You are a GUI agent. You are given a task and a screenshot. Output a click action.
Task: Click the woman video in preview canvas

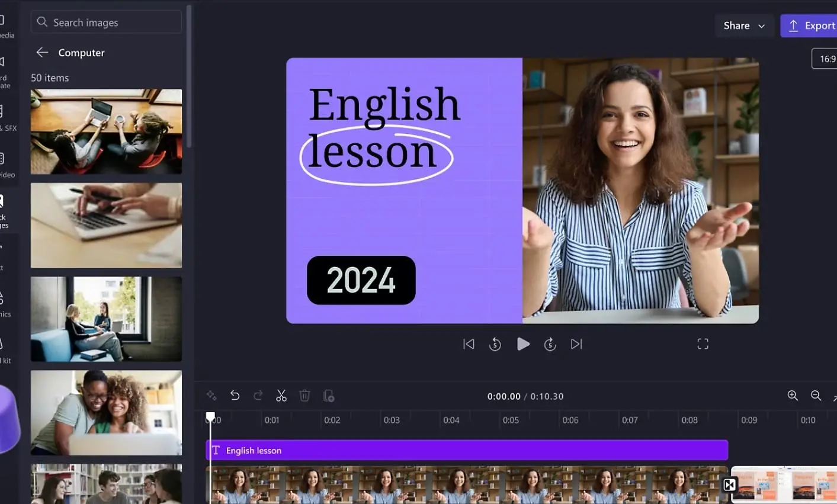click(640, 191)
